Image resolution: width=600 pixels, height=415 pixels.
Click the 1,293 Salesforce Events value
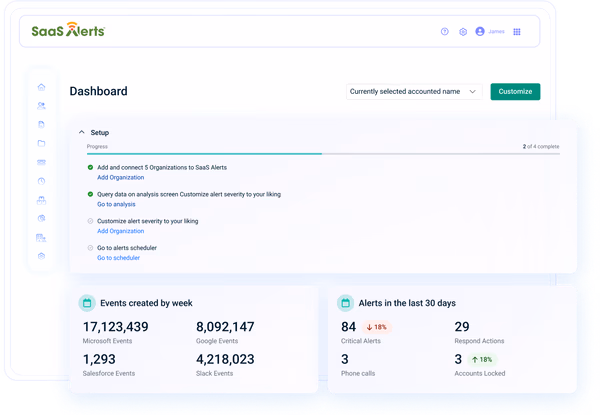click(x=99, y=359)
